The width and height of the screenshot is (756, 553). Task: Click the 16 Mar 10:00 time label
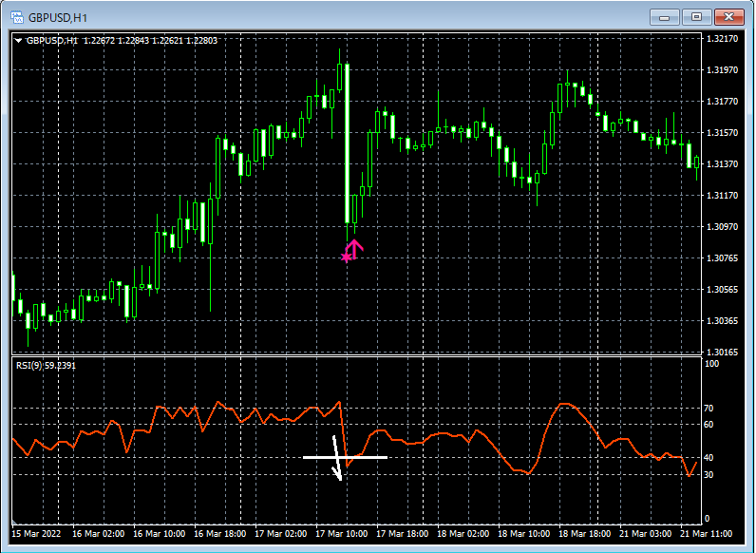[160, 534]
